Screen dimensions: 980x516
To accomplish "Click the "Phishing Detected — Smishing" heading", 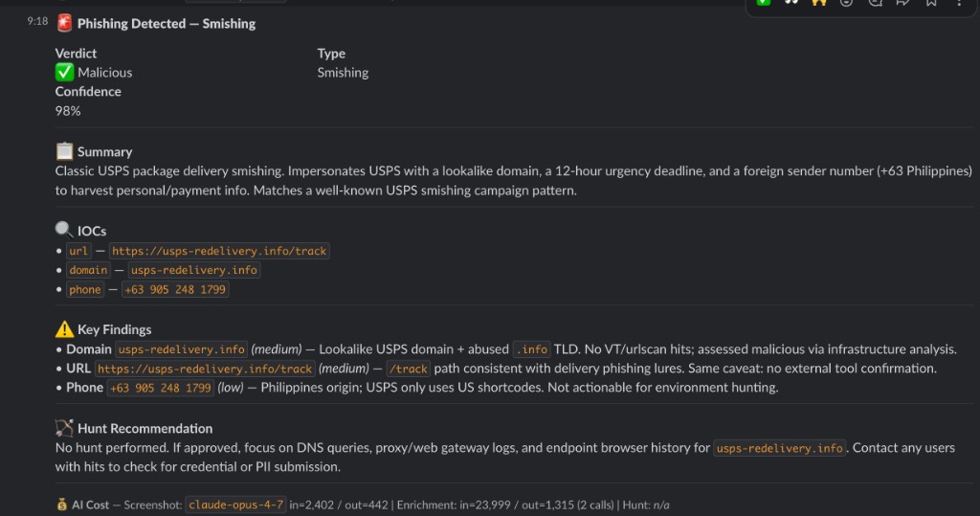I will 167,24.
